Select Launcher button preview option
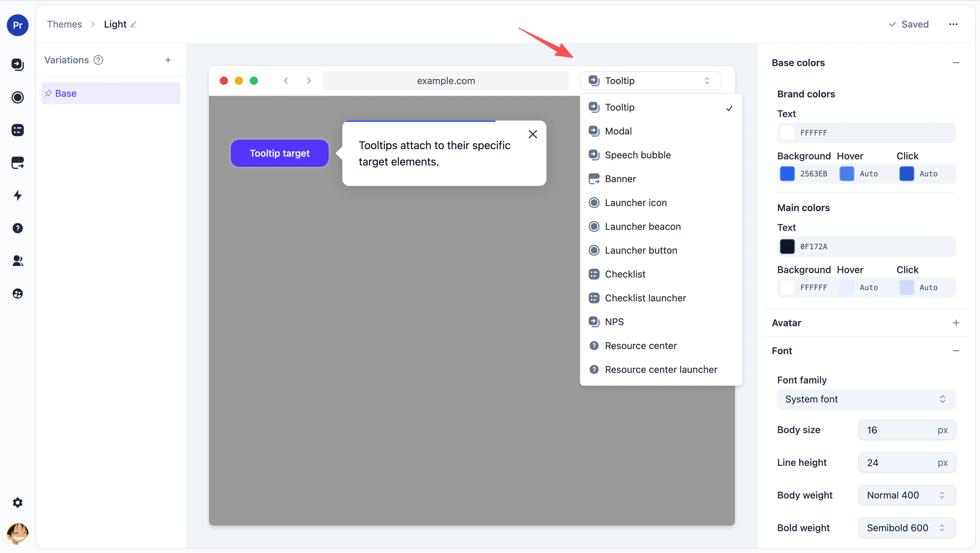 (x=661, y=250)
